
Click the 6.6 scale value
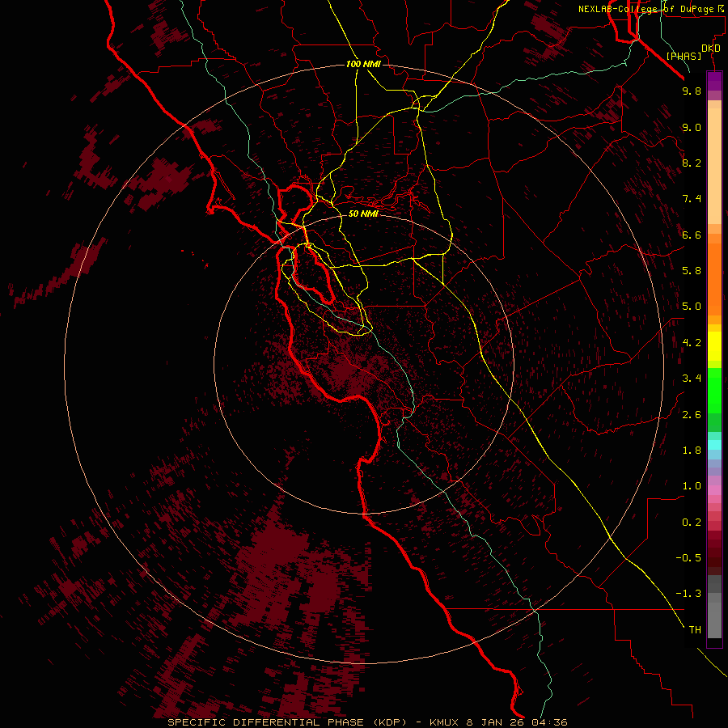pyautogui.click(x=692, y=235)
